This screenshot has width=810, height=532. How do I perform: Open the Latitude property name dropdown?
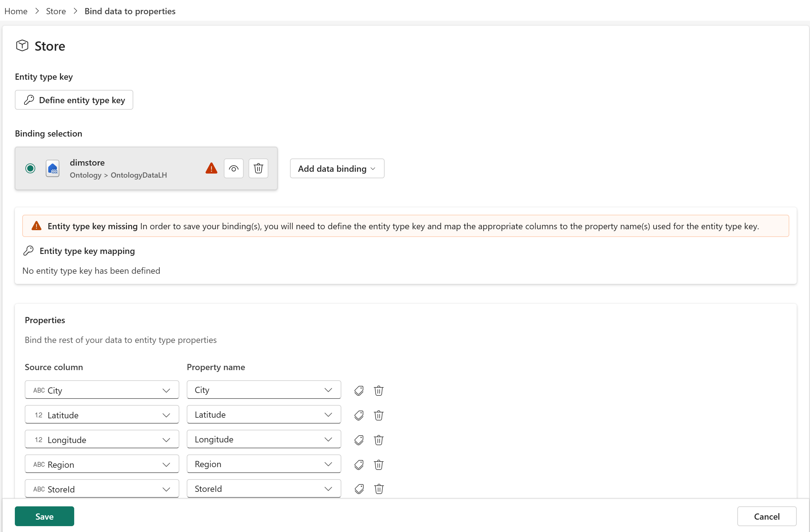click(x=264, y=415)
